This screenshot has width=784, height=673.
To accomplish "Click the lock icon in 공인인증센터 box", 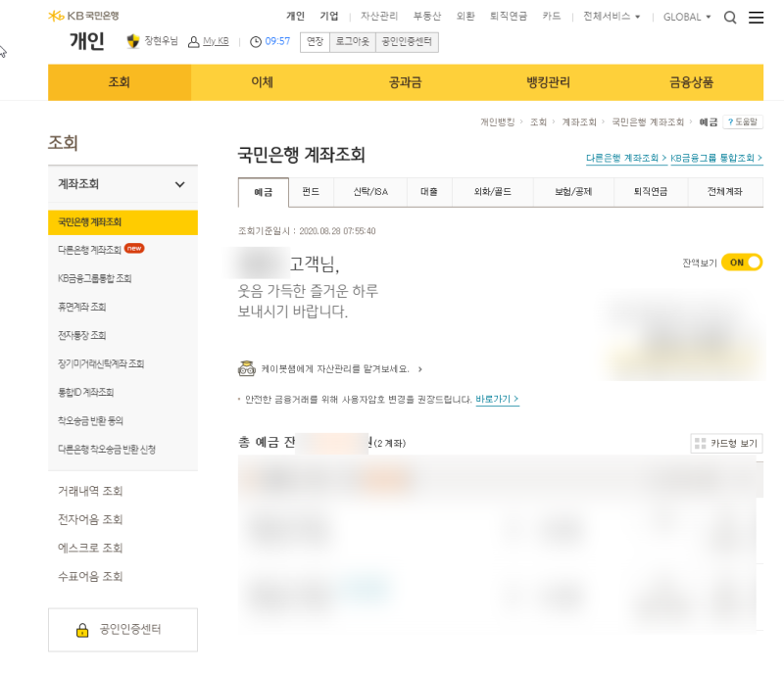I will (x=82, y=630).
